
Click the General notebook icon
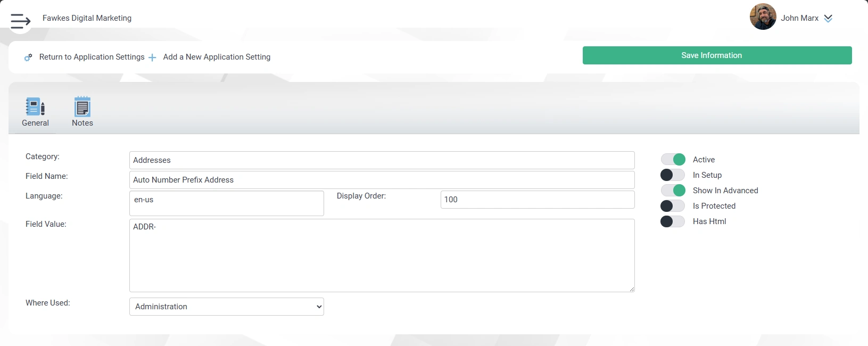(x=35, y=106)
